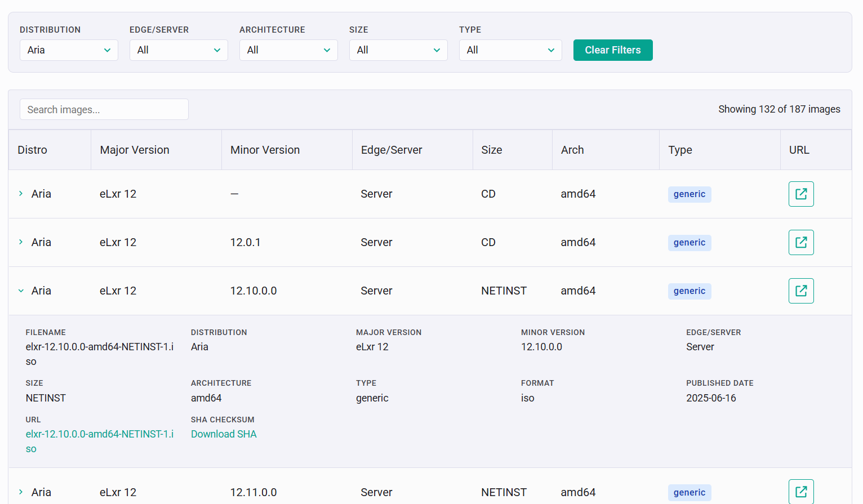Expand the Aria 12.0.1 row
Image resolution: width=863 pixels, height=504 pixels.
pyautogui.click(x=21, y=242)
